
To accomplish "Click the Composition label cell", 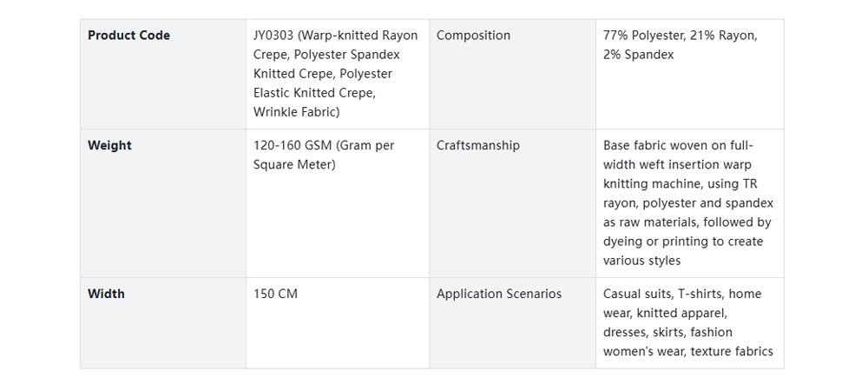I will click(x=473, y=36).
